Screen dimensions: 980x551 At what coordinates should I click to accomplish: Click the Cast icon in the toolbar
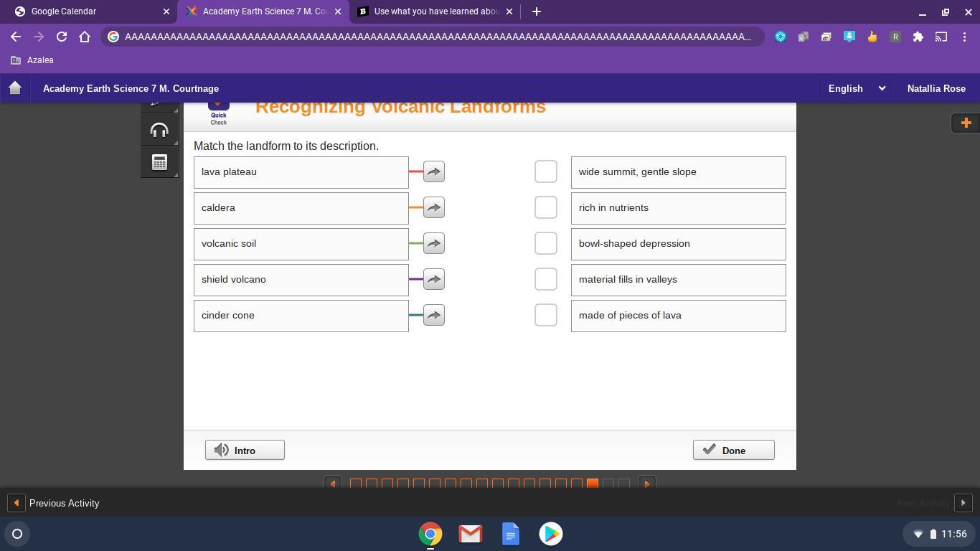click(x=941, y=37)
